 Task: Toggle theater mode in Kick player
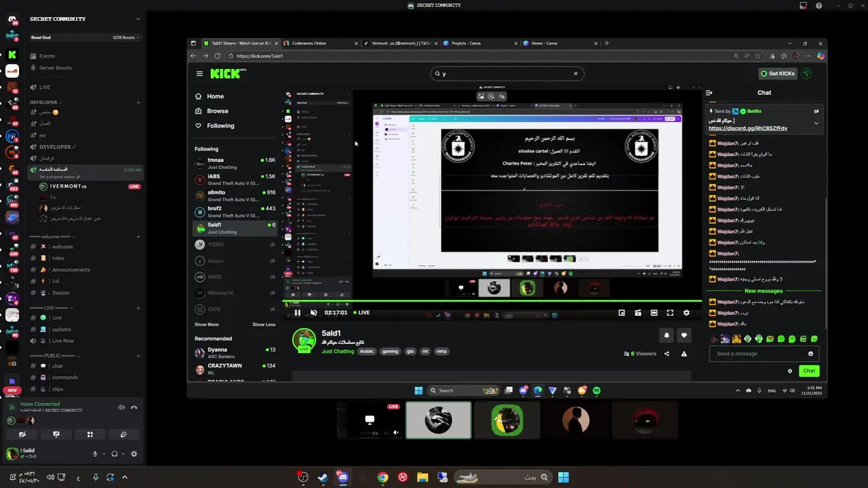[654, 312]
